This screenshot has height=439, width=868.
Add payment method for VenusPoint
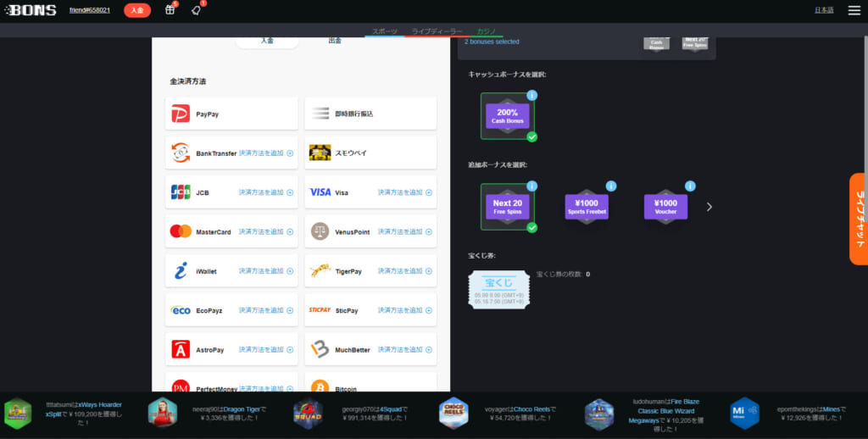(x=405, y=231)
